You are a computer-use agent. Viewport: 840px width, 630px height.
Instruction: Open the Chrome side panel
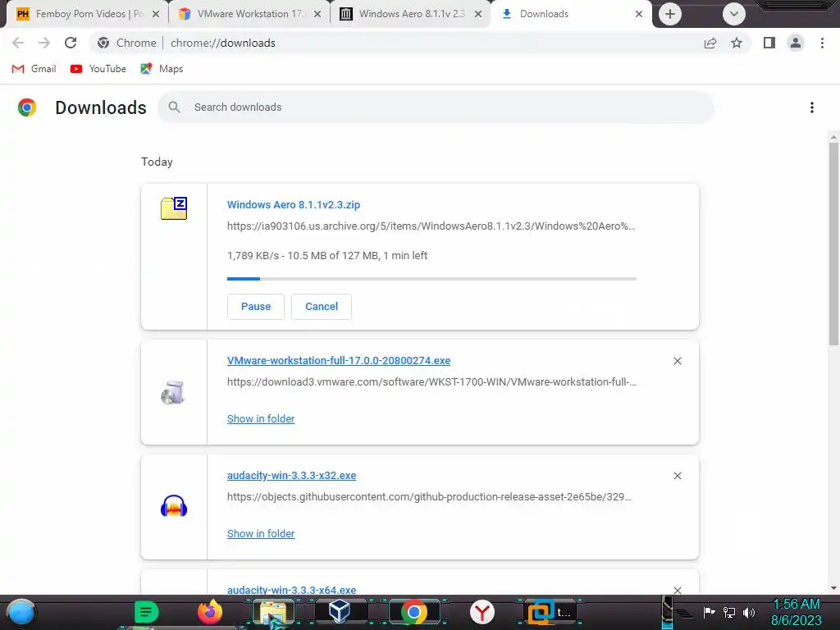[x=769, y=43]
